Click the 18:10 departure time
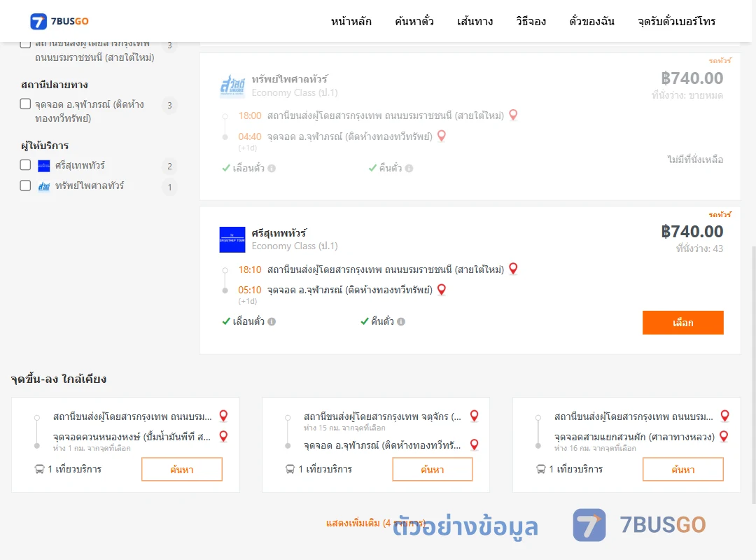This screenshot has height=560, width=756. click(250, 269)
